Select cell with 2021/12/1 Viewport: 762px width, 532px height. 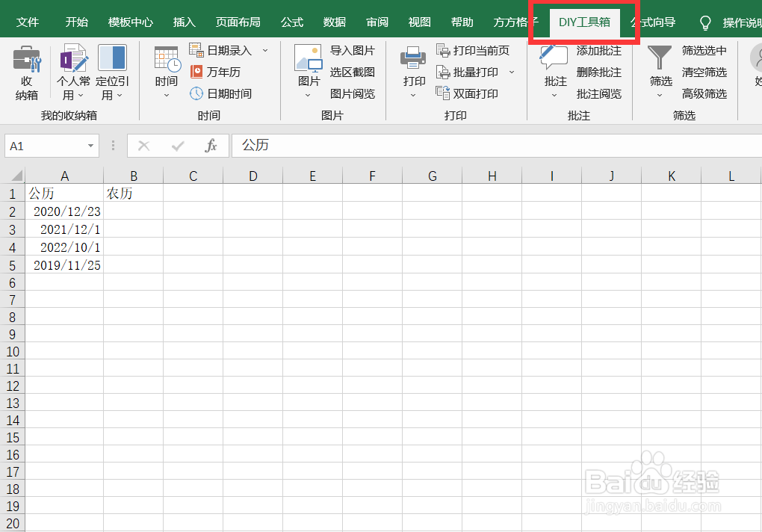pos(64,229)
